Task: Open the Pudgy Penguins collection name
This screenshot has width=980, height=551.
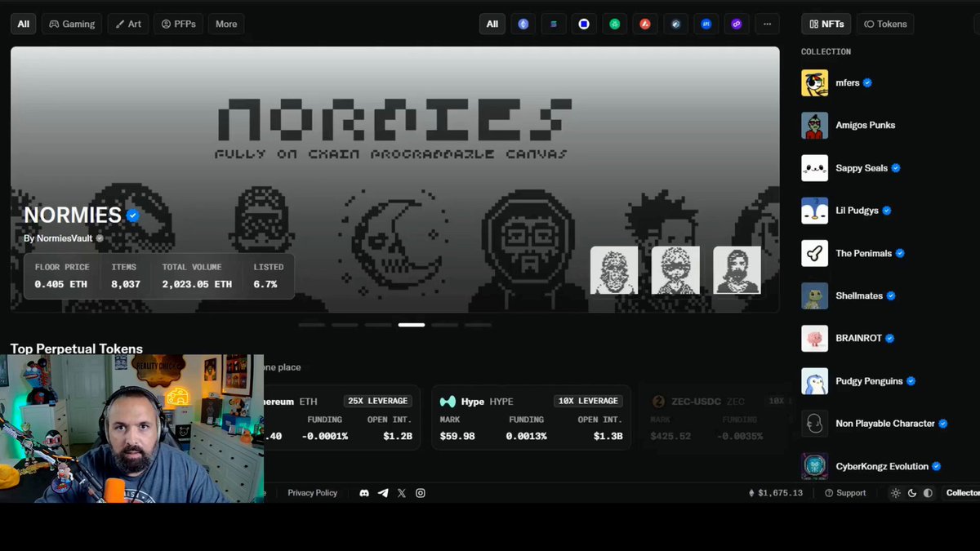Action: [x=869, y=380]
